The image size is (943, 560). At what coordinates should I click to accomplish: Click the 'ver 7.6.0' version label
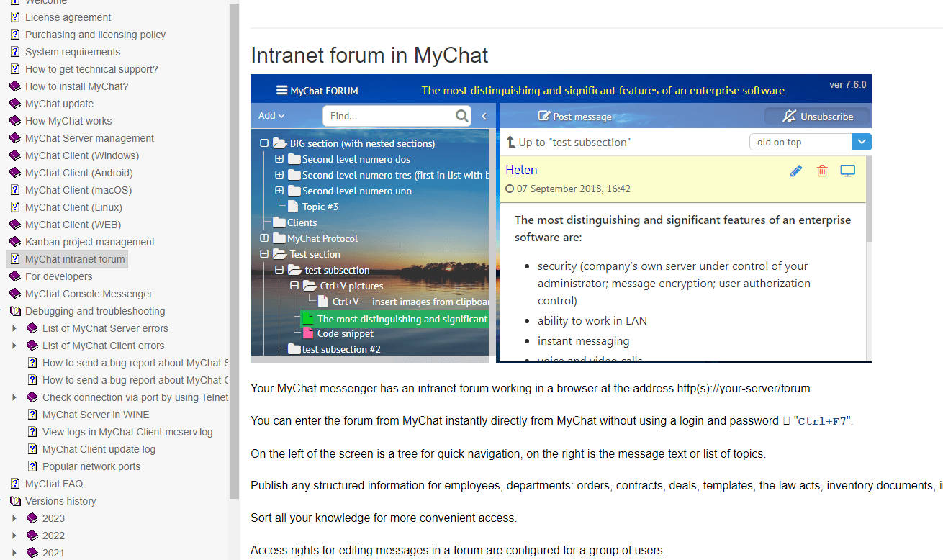click(x=847, y=85)
